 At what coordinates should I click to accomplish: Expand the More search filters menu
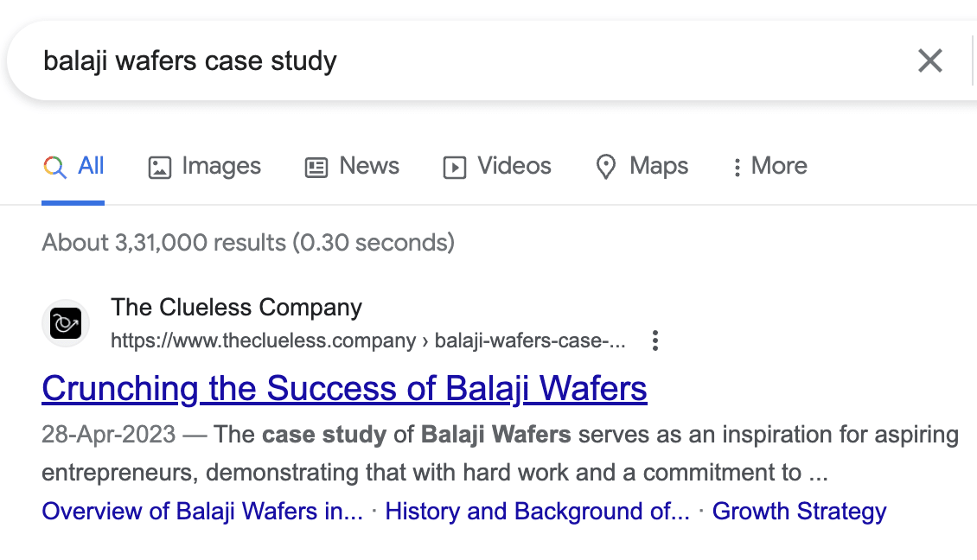(x=769, y=167)
